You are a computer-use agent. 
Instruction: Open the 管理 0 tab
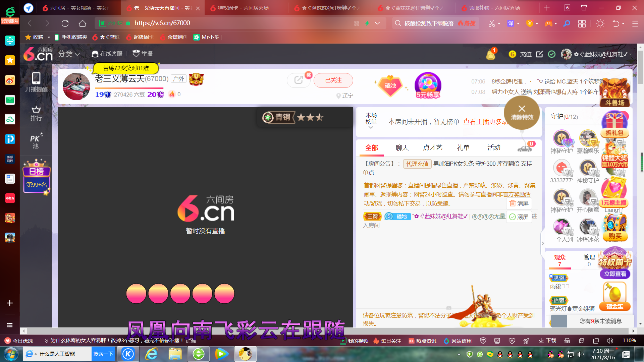[x=589, y=260]
